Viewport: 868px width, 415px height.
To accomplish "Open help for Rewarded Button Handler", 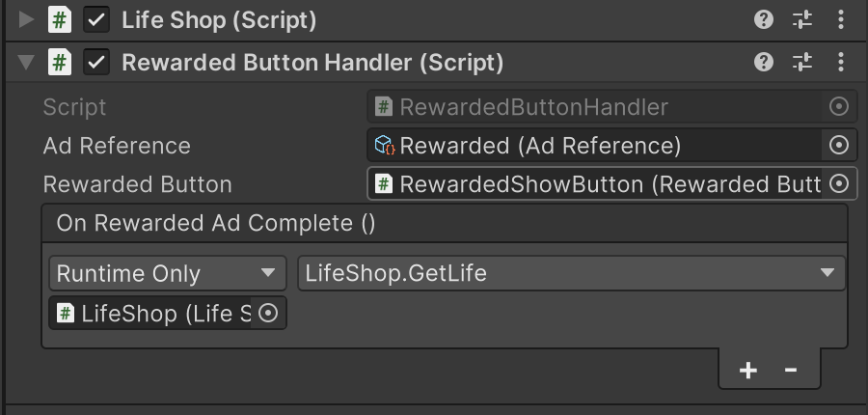I will tap(764, 63).
